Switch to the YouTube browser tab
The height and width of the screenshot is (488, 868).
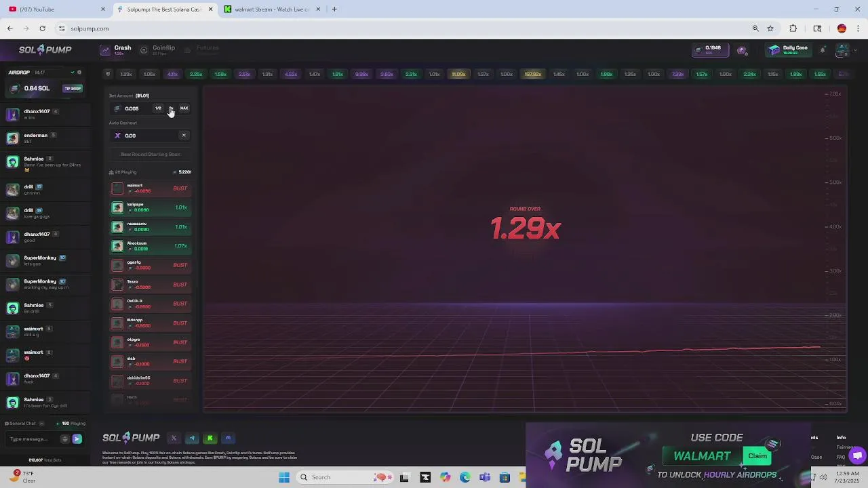56,9
